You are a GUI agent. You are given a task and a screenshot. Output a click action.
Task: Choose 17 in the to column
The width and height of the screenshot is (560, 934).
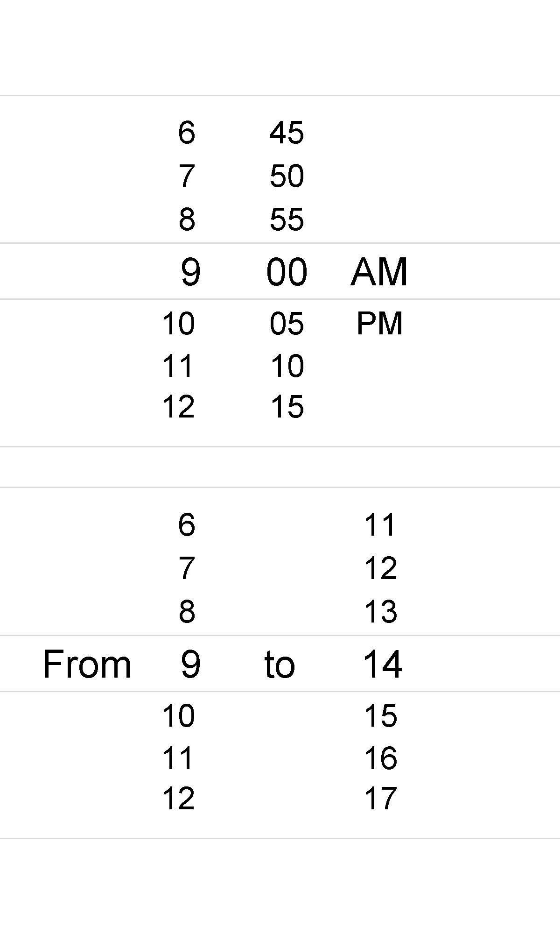click(380, 799)
